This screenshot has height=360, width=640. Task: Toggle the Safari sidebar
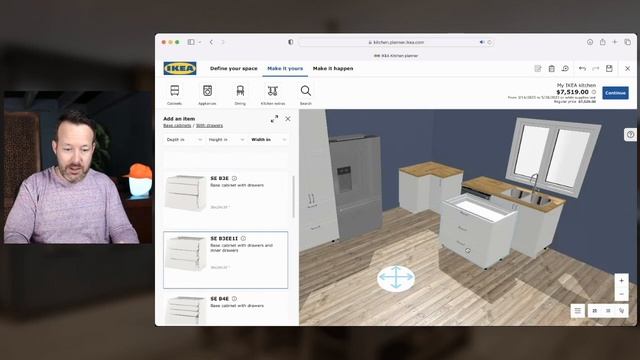coord(191,42)
